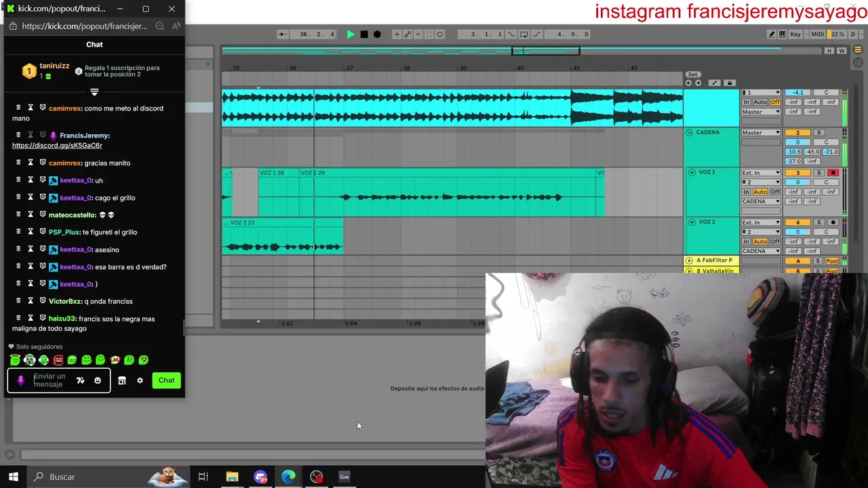The image size is (868, 488).
Task: Open VOZ 1 input channel 2 dropdown
Action: 761,182
